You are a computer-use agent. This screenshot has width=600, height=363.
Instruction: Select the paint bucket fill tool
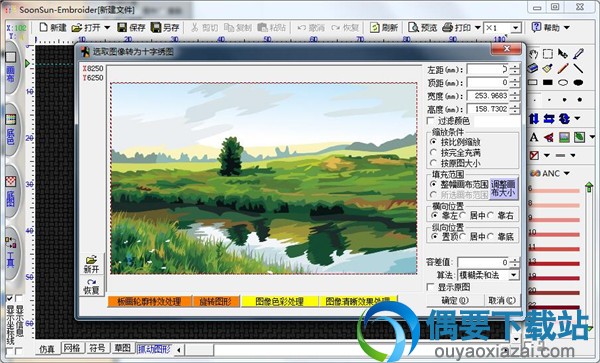[x=548, y=68]
